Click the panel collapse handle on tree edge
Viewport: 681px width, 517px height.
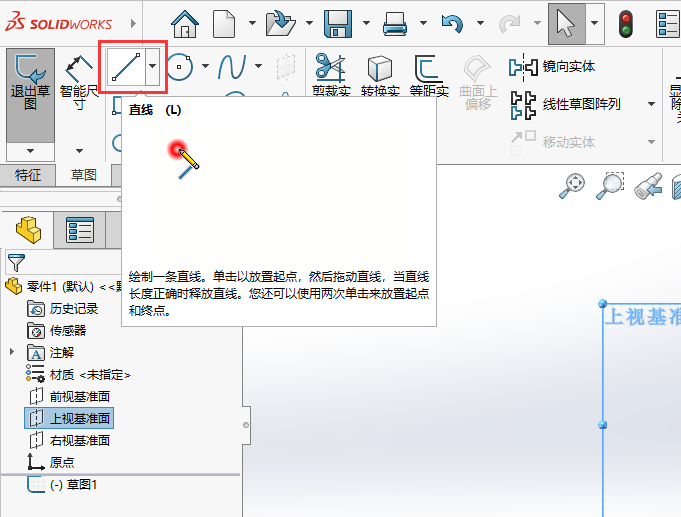pos(246,425)
